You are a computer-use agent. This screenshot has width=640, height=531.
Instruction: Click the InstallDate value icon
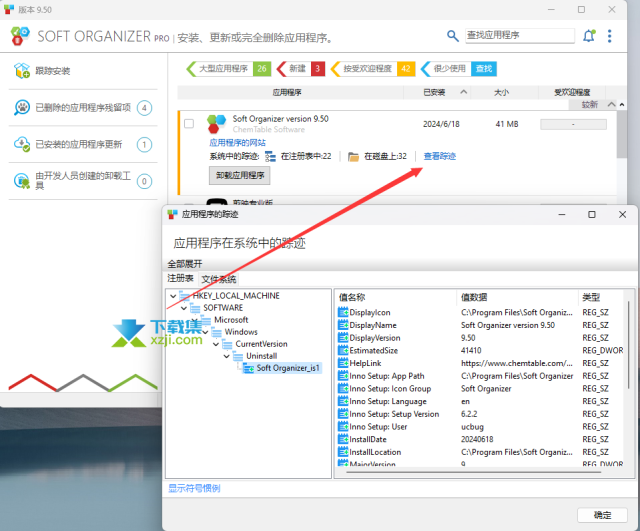pyautogui.click(x=343, y=439)
